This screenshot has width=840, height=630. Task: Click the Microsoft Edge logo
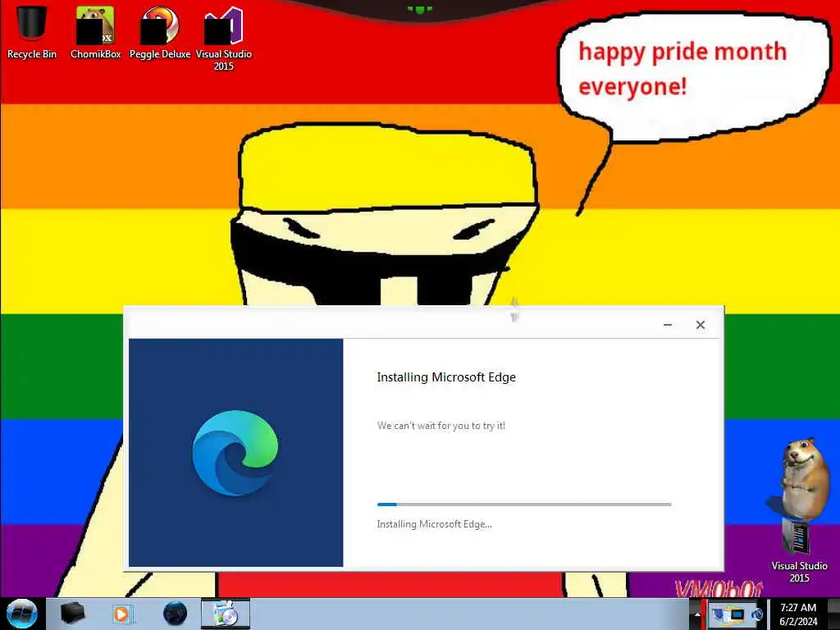click(x=235, y=453)
